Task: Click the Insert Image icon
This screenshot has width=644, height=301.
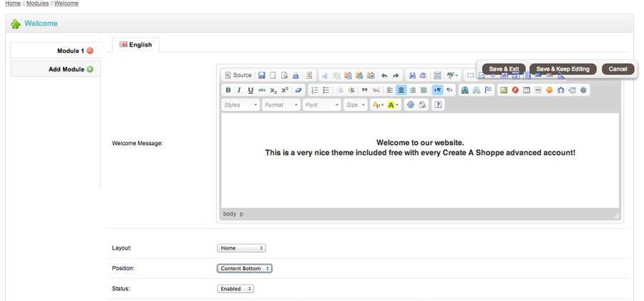Action: tap(504, 90)
